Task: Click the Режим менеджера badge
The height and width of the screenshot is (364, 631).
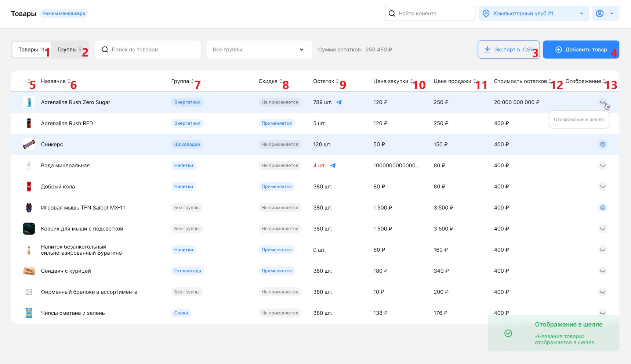Action: pyautogui.click(x=64, y=14)
